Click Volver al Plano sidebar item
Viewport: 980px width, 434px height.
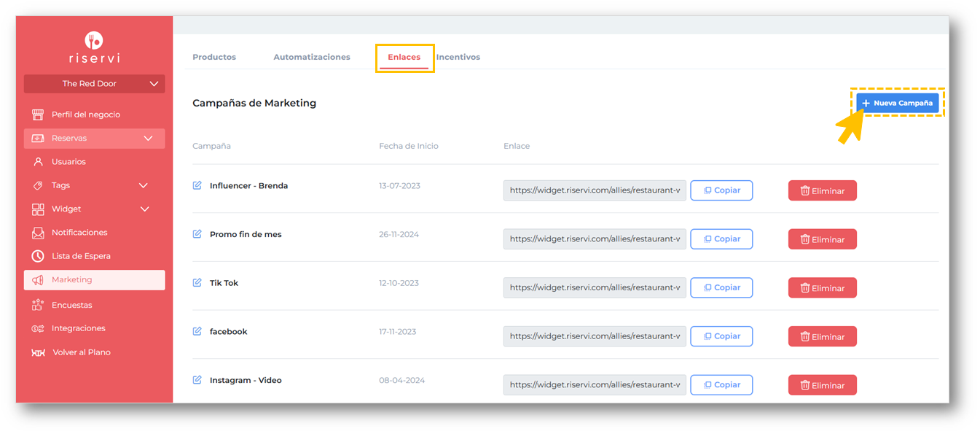[81, 352]
